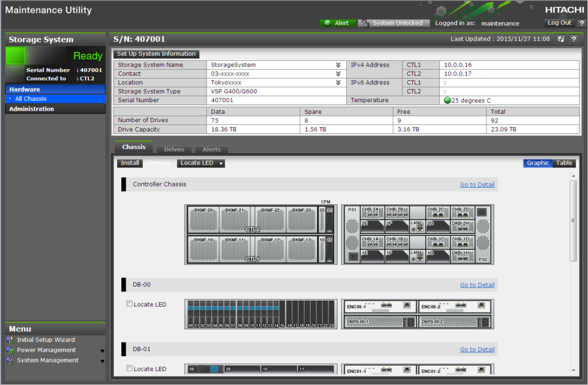Select the CHB-1D channel board
This screenshot has height=385, width=588.
click(463, 242)
